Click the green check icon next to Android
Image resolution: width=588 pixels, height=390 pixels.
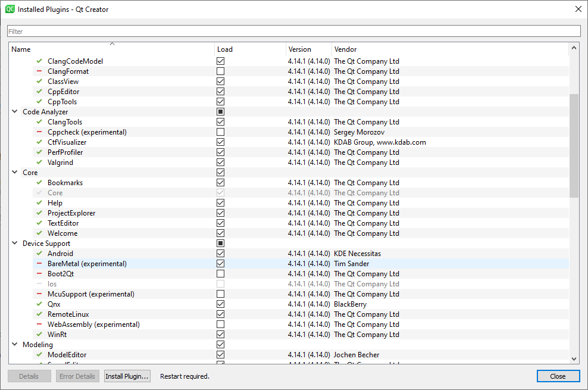[x=39, y=254]
